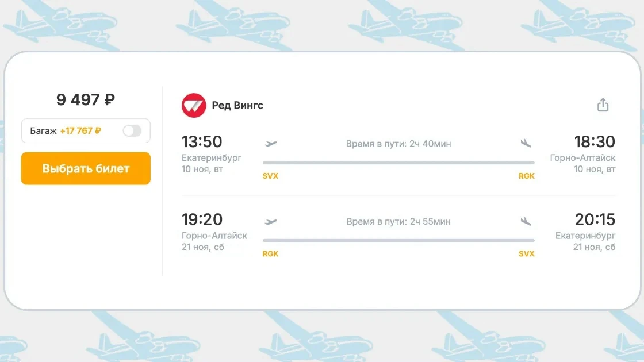Click the landing plane icon on the 20:15 arrival
This screenshot has height=362, width=644.
pos(526,221)
